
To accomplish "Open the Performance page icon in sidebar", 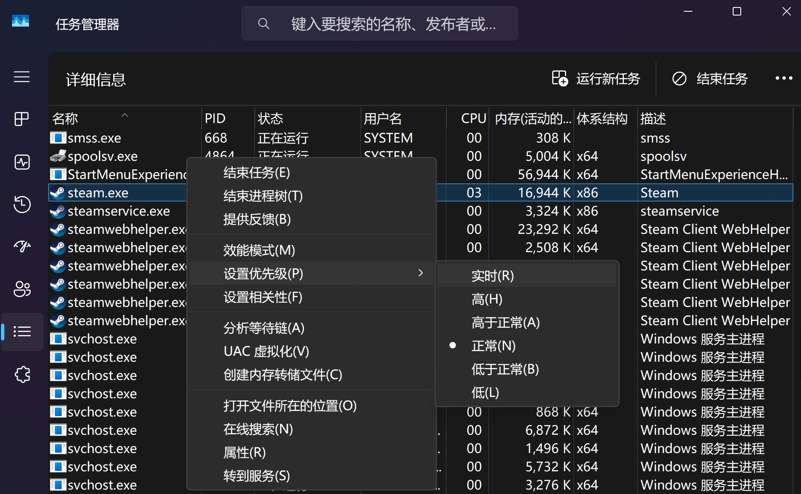I will pyautogui.click(x=22, y=162).
